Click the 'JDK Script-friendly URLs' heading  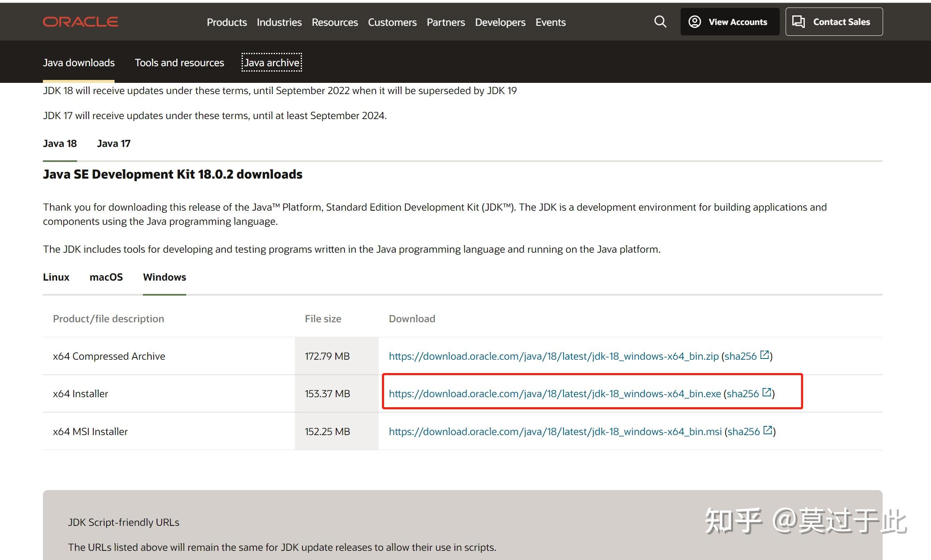[x=124, y=523]
